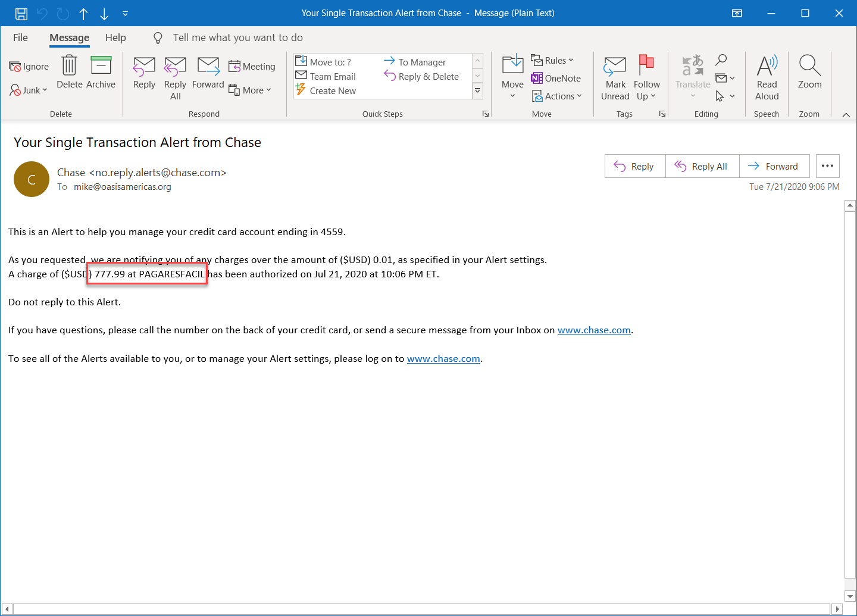The image size is (857, 616).
Task: Switch to the Message ribbon tab
Action: tap(69, 37)
